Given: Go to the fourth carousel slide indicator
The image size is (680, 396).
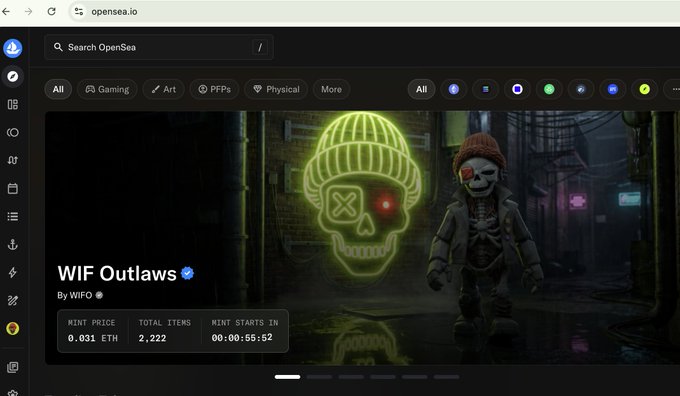Looking at the screenshot, I should (383, 377).
